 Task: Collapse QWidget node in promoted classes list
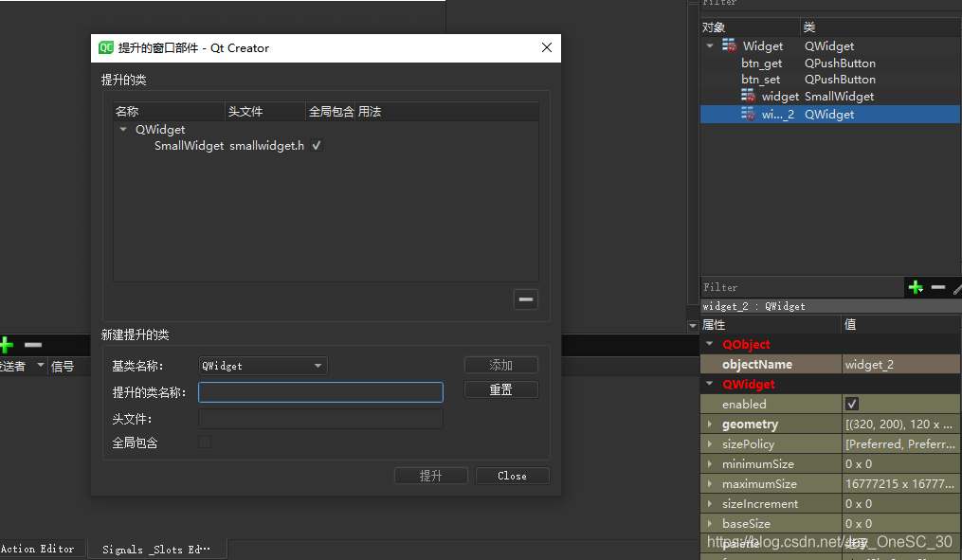tap(122, 130)
